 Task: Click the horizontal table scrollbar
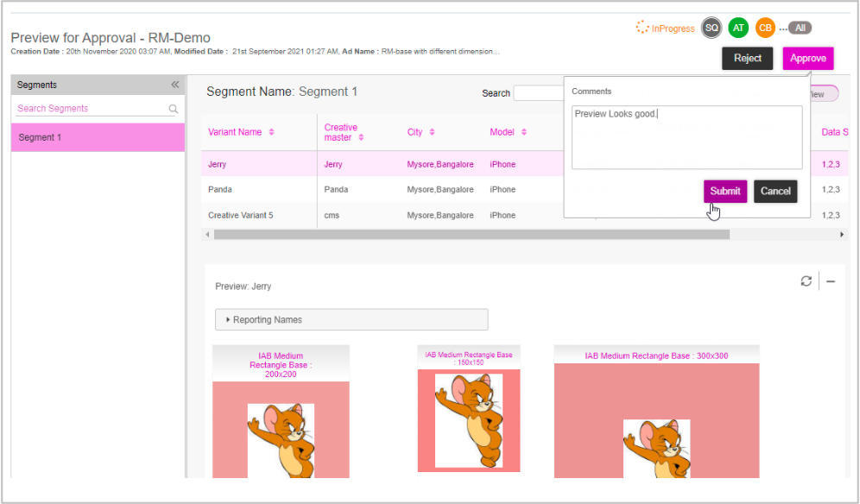tap(471, 235)
